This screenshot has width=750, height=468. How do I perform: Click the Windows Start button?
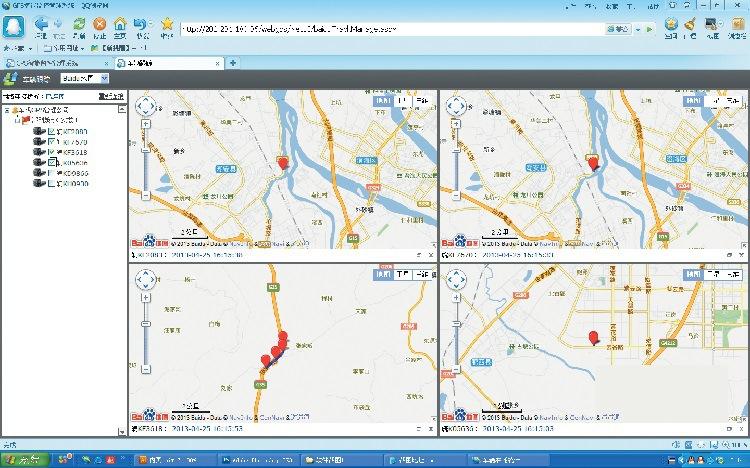[x=24, y=460]
